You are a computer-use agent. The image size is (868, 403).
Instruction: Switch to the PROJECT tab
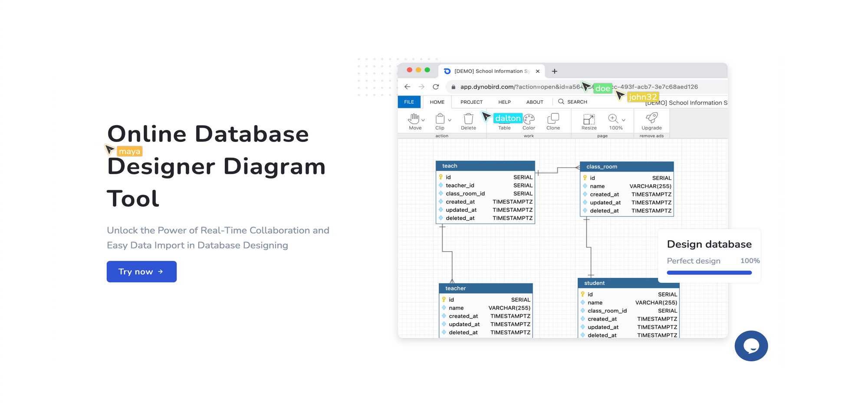471,102
